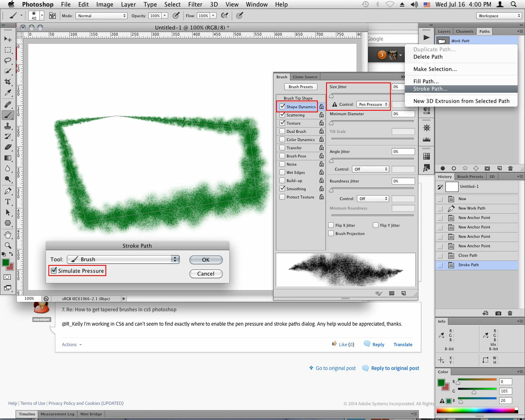Toggle the Brush panel icon in options bar
The width and height of the screenshot is (525, 420).
[52, 16]
